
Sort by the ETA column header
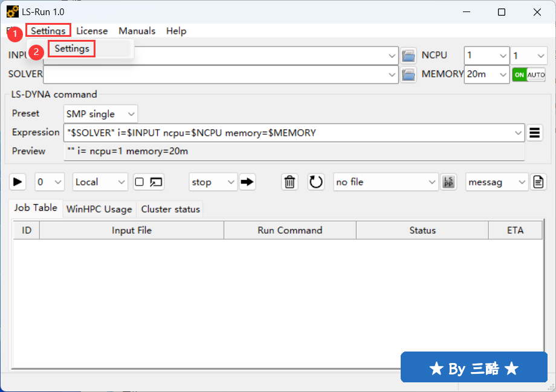516,230
